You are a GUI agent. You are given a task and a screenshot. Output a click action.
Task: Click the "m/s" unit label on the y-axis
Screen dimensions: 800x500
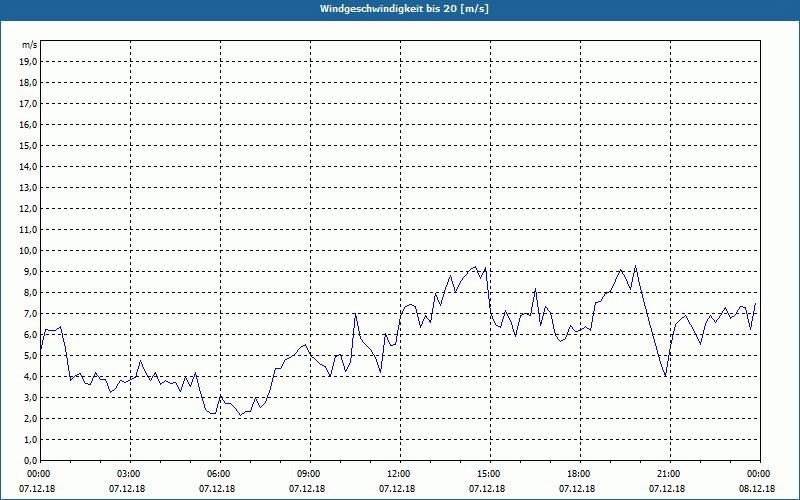[x=29, y=45]
